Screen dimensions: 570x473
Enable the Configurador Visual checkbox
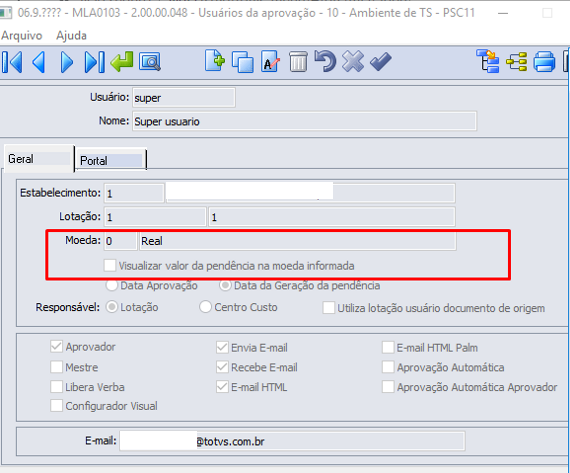[x=56, y=405]
